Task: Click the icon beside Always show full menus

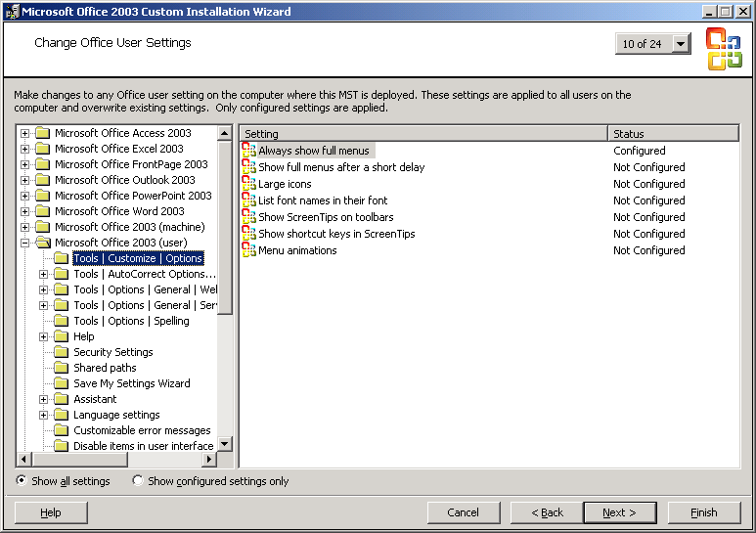Action: (248, 151)
